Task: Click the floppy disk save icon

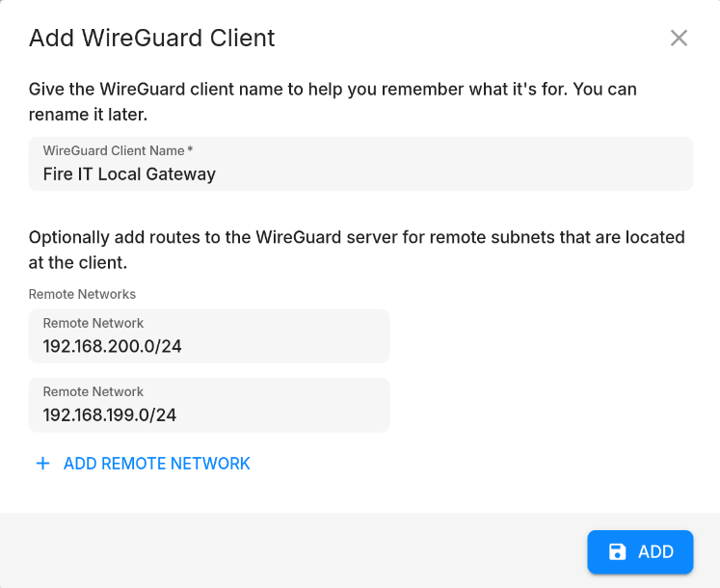Action: pyautogui.click(x=617, y=551)
